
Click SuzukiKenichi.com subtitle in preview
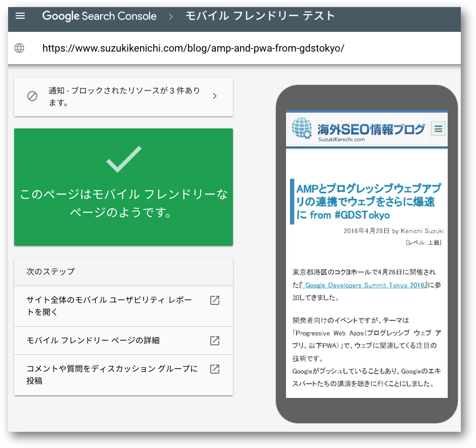click(341, 140)
